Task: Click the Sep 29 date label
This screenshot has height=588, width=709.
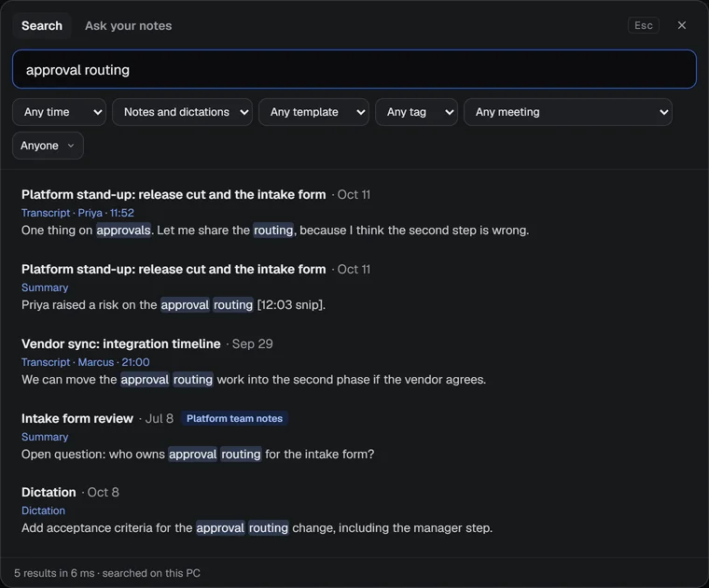Action: click(252, 343)
